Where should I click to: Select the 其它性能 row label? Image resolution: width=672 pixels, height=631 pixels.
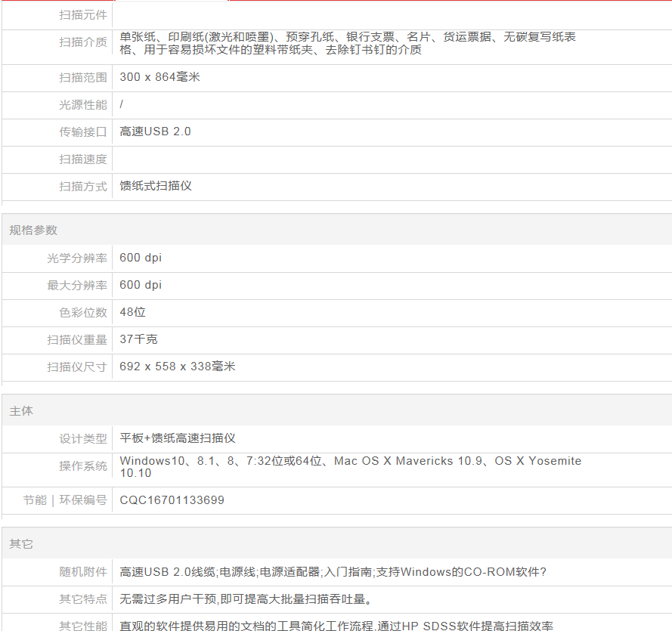[x=83, y=626]
